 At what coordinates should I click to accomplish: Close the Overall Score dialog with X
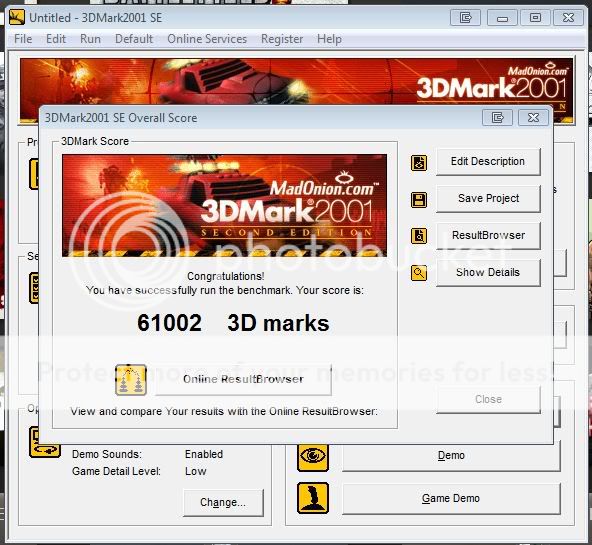[533, 118]
